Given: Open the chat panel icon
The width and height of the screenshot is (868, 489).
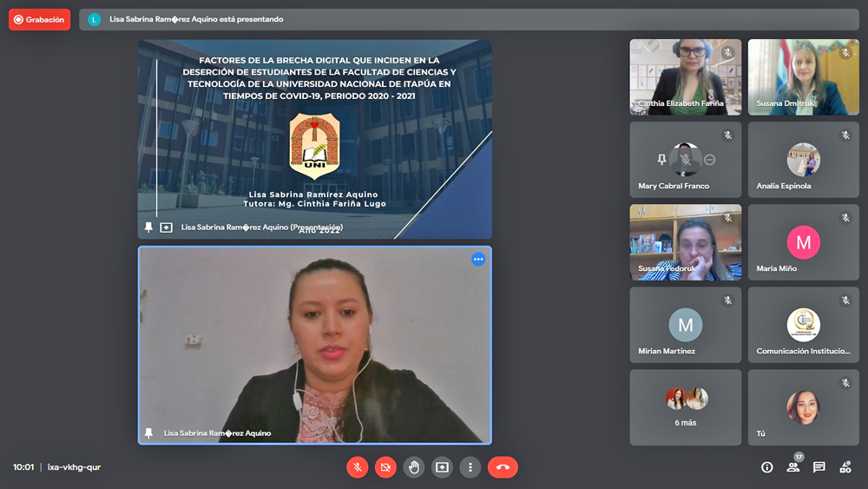Looking at the screenshot, I should [819, 467].
